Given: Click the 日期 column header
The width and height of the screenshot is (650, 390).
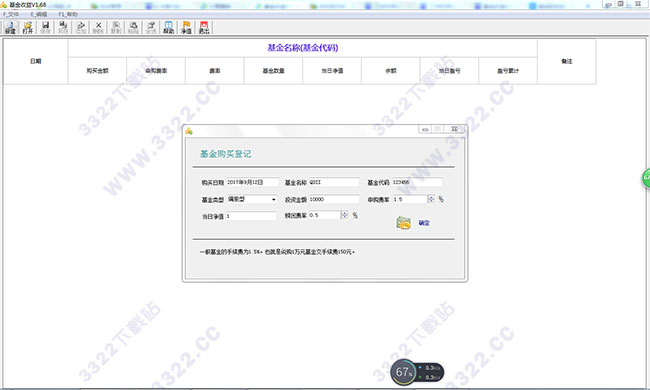Looking at the screenshot, I should coord(36,61).
